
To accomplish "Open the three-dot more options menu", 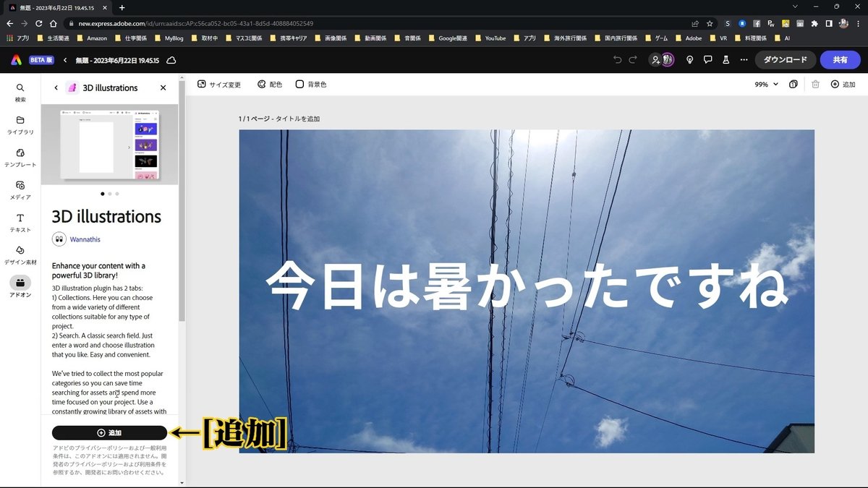I will point(744,60).
